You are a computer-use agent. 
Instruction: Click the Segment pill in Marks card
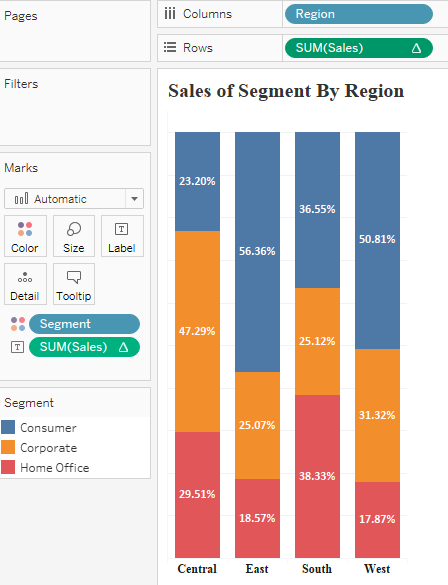(84, 324)
